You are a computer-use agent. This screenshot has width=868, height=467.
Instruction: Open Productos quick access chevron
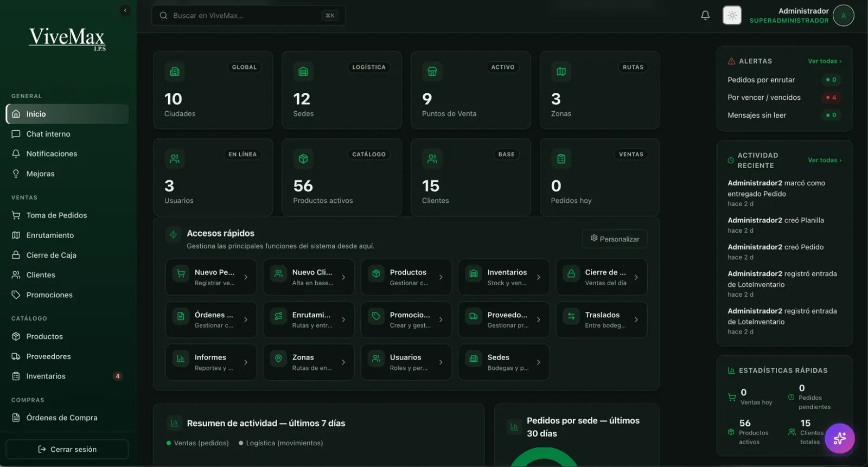[x=441, y=277]
